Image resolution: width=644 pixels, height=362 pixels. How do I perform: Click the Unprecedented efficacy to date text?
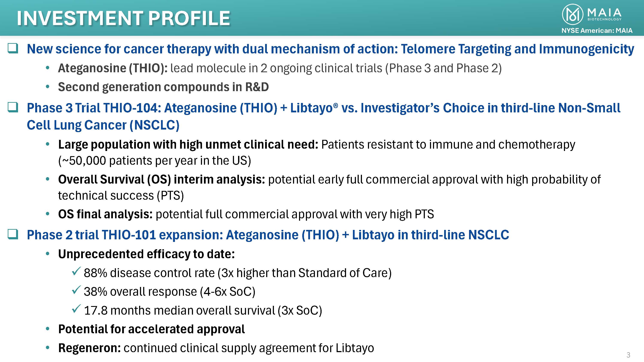point(146,254)
